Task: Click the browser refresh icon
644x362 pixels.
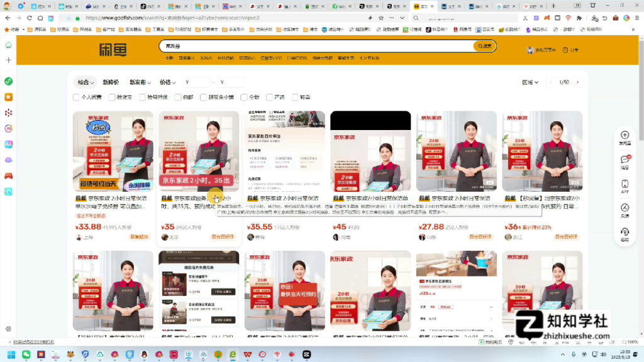Action: click(31, 18)
